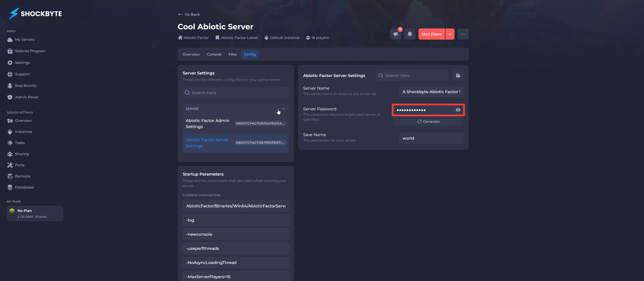Switch to the Files tab
Screen dimensions: 644x281
click(233, 54)
